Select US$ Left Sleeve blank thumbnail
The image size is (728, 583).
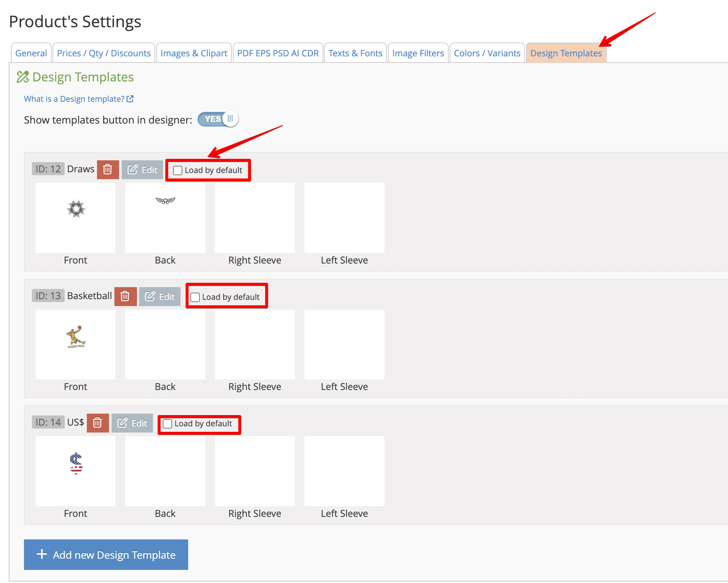point(344,471)
